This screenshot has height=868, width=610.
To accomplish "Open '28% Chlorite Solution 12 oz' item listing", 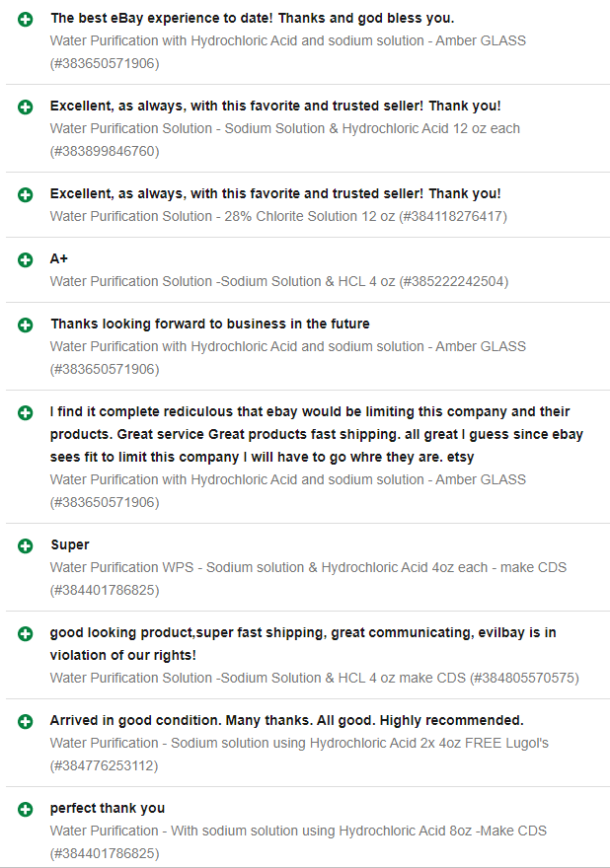I will pos(278,216).
